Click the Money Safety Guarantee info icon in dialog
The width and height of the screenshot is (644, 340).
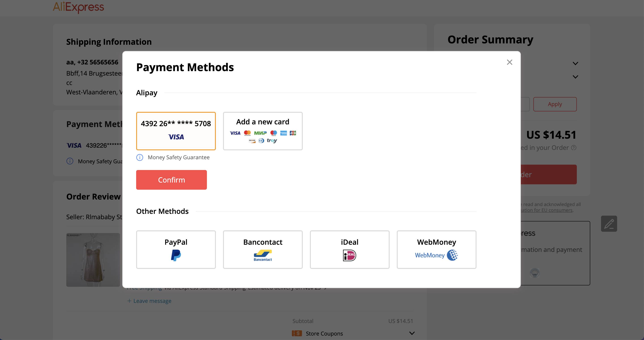click(140, 157)
